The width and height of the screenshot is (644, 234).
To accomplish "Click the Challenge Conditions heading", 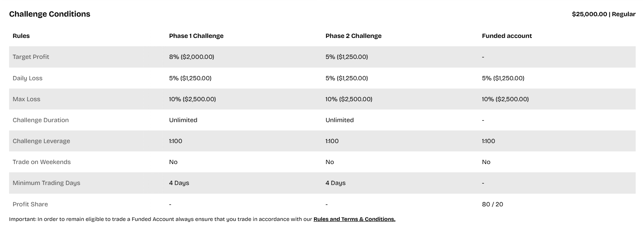I will point(49,14).
